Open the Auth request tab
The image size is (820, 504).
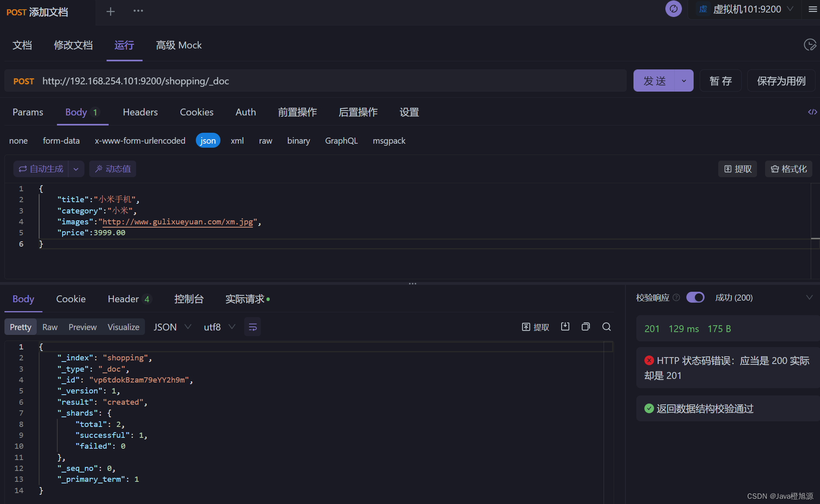245,112
